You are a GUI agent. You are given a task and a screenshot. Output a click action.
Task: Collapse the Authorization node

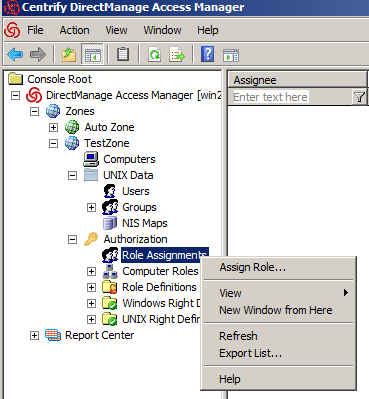point(72,239)
